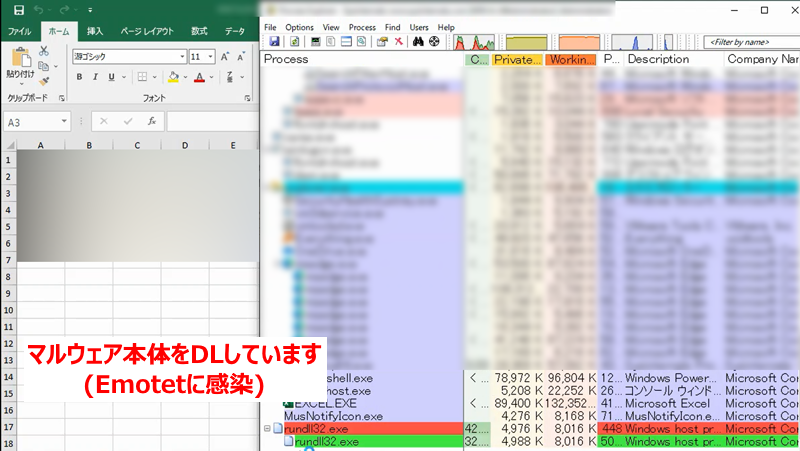Switch to the ホーム ribbon tab

click(x=59, y=32)
